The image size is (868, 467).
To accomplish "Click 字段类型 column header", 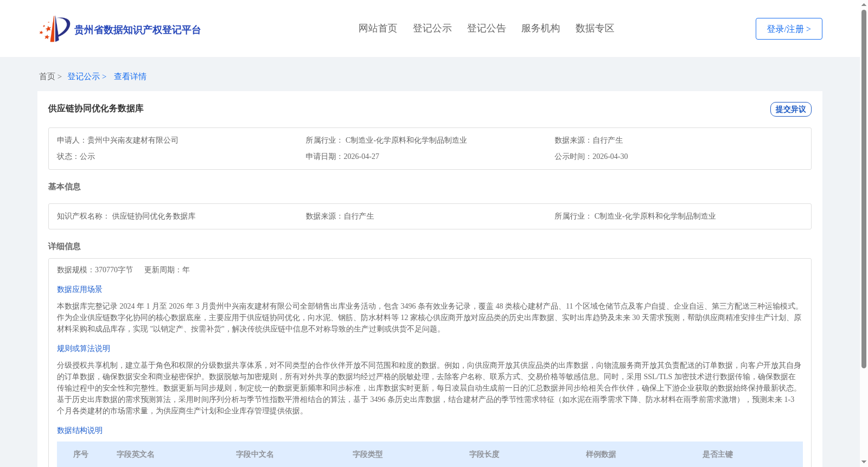I will pyautogui.click(x=368, y=454).
